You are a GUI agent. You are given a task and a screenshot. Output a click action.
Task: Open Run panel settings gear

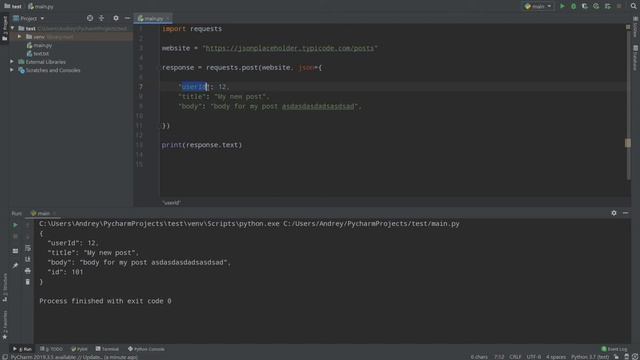[613, 213]
